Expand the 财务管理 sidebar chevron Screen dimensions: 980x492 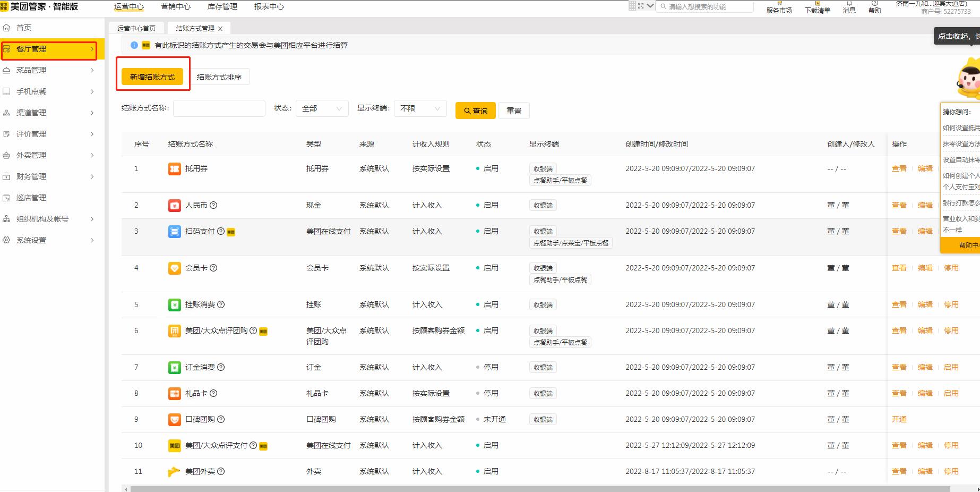pos(92,176)
